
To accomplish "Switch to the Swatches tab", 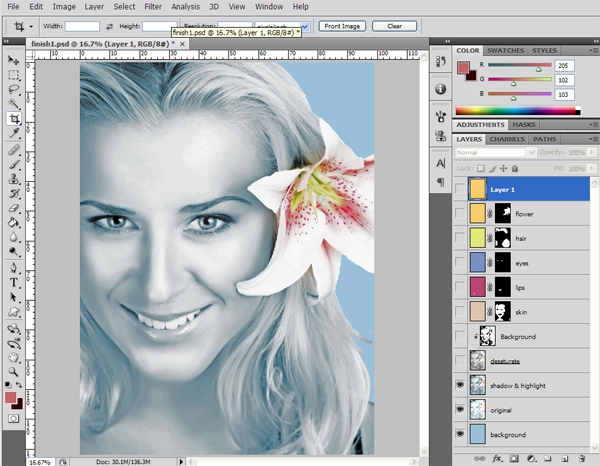I will 505,51.
